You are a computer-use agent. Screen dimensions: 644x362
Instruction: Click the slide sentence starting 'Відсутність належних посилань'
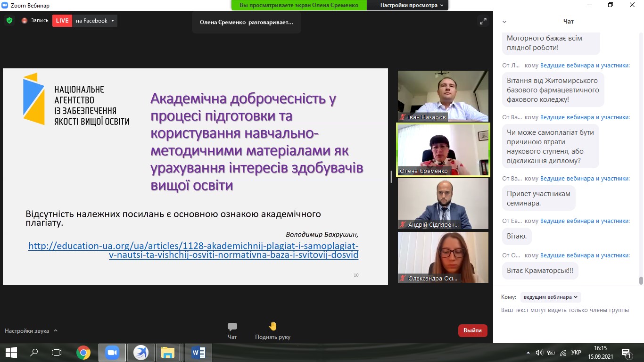point(173,218)
